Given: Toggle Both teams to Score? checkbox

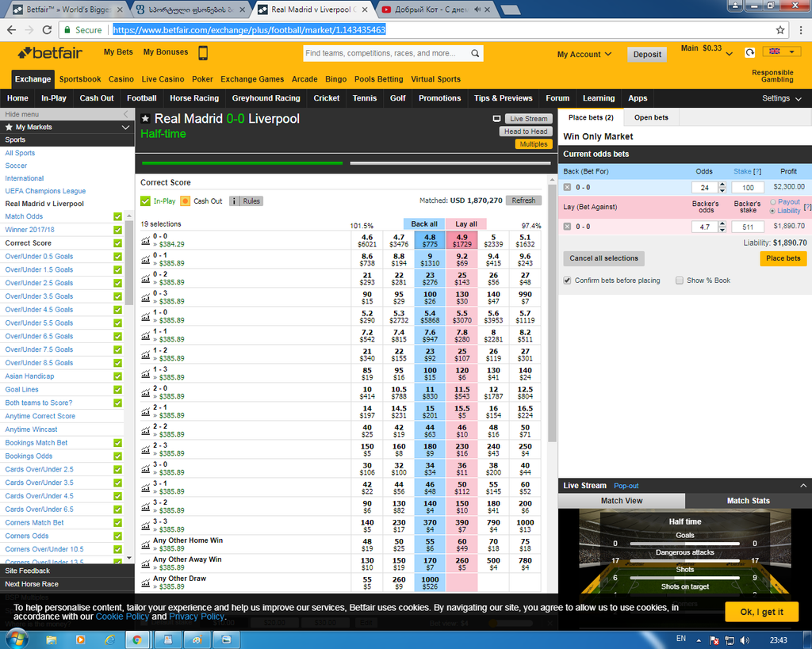Looking at the screenshot, I should pyautogui.click(x=118, y=403).
